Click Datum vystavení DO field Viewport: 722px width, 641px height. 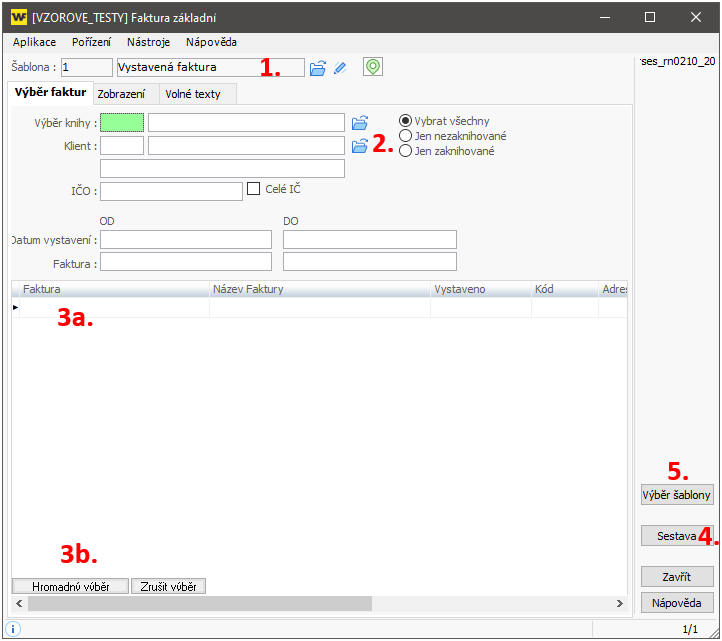[x=370, y=239]
